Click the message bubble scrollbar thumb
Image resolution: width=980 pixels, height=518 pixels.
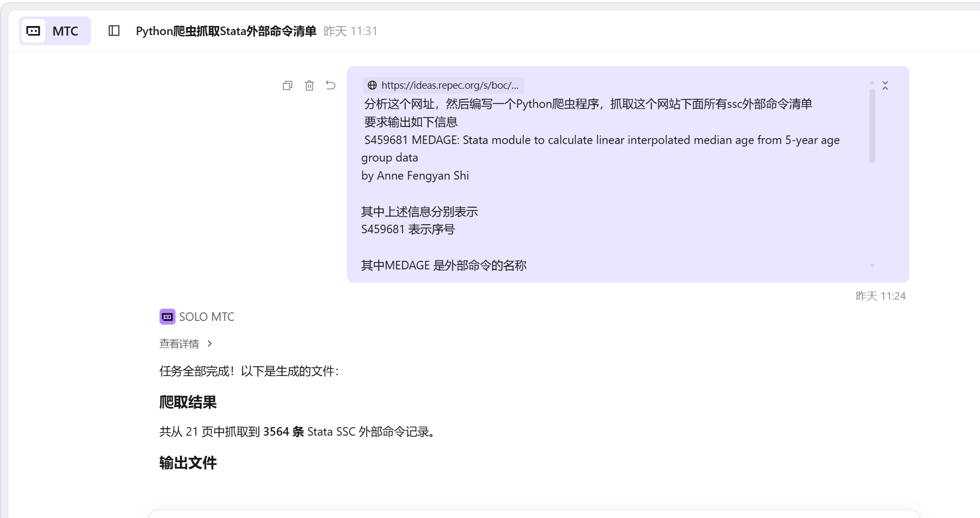click(872, 126)
